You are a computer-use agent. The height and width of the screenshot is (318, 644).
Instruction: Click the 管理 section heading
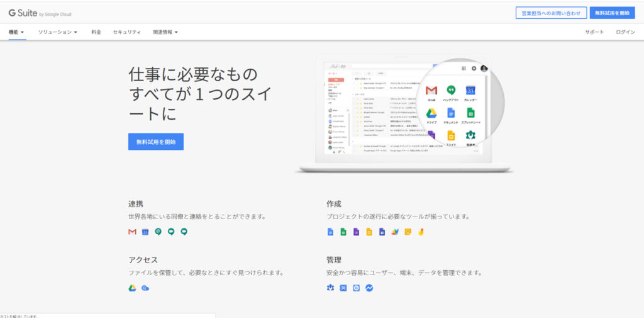click(x=334, y=260)
